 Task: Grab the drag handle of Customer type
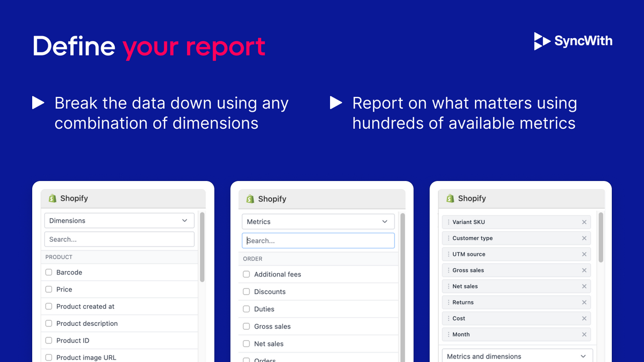[448, 238]
